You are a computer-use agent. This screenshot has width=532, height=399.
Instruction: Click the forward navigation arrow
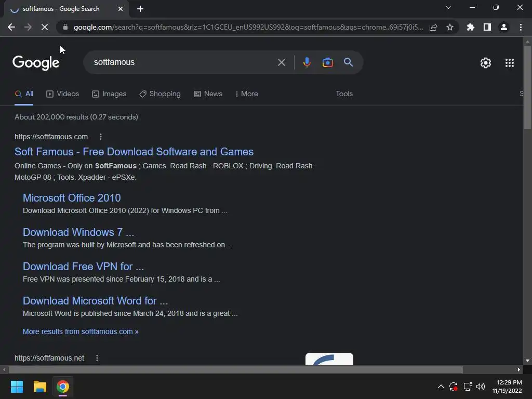pos(28,27)
